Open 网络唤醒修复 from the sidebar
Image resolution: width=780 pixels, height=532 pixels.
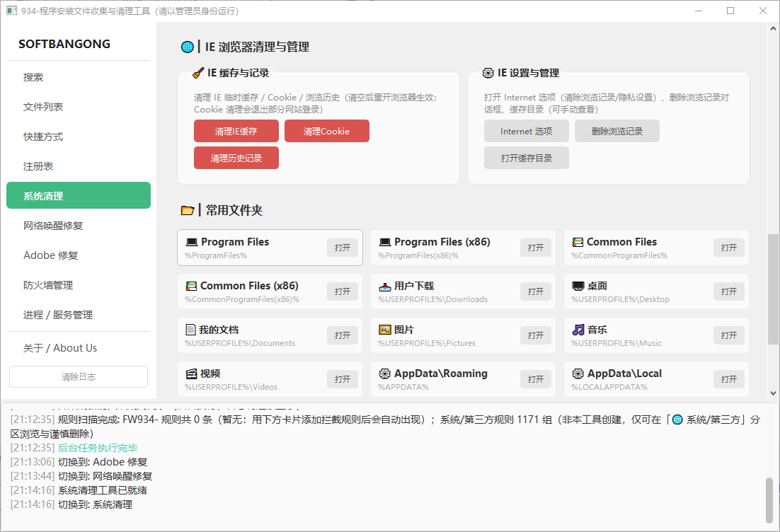pos(79,225)
